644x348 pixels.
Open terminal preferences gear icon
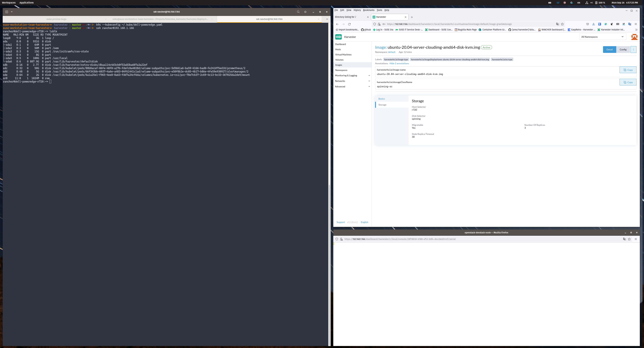pos(305,12)
